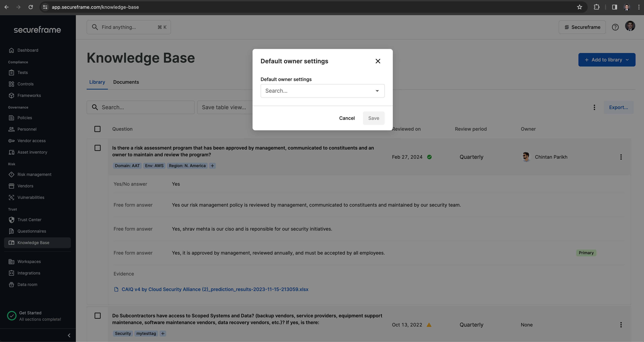Screen dimensions: 644x342
Task: Open the Add to library dropdown
Action: (607, 60)
